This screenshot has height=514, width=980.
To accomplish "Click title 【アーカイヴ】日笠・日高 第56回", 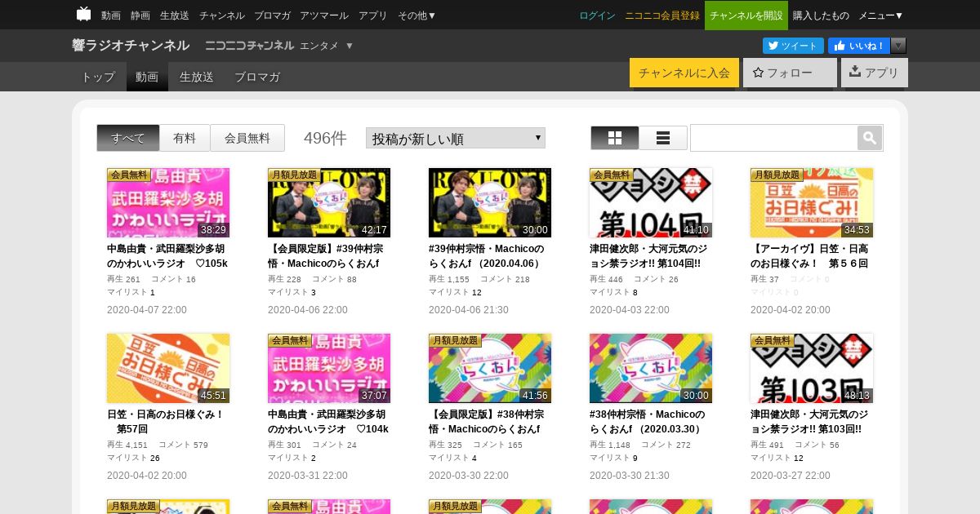I will (809, 256).
